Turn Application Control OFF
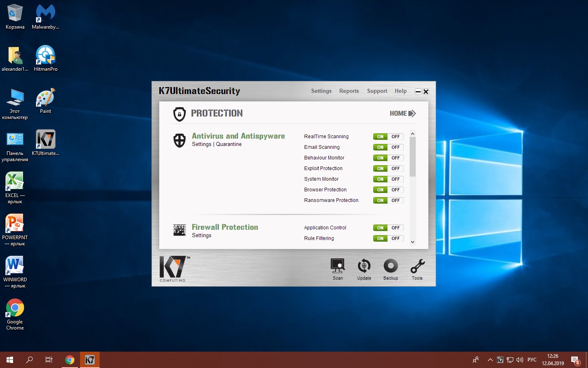 pos(396,228)
